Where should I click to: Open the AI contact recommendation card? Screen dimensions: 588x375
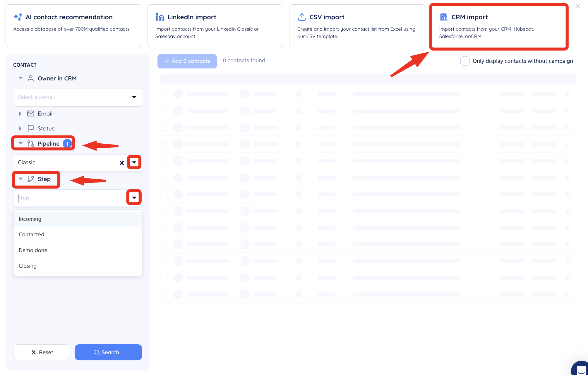point(73,26)
